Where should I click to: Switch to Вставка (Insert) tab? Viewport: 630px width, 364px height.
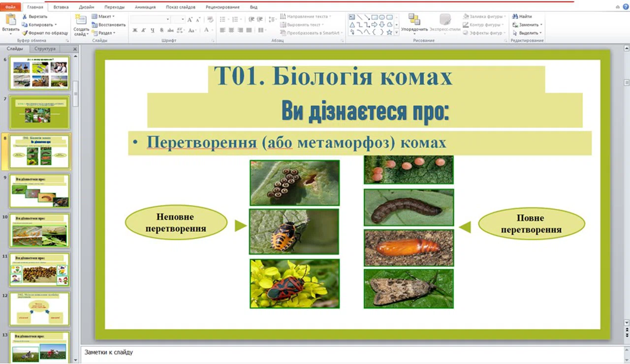pyautogui.click(x=61, y=7)
